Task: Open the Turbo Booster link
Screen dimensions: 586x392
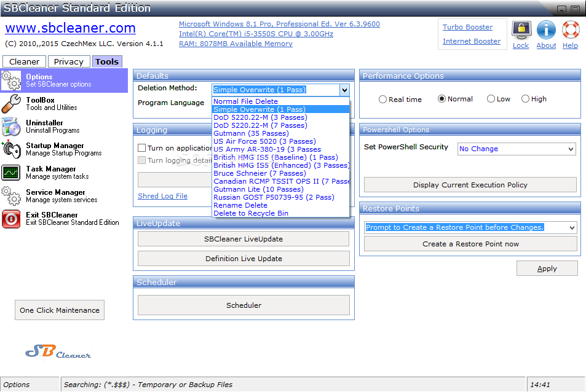Action: 467,27
